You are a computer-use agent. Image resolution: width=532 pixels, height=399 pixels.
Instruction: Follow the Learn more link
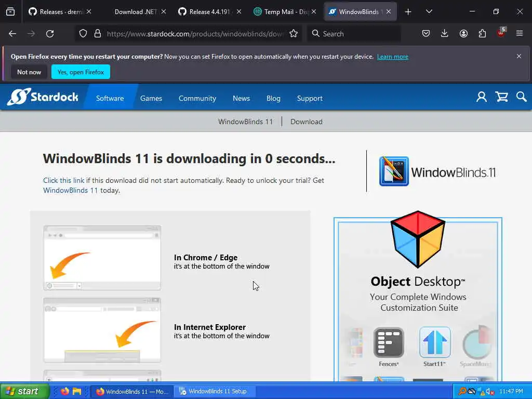pos(393,57)
